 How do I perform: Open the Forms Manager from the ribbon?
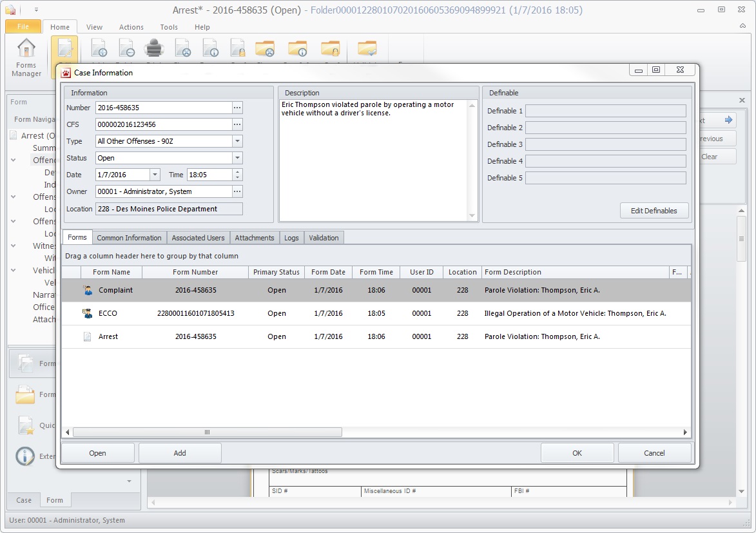click(x=26, y=57)
